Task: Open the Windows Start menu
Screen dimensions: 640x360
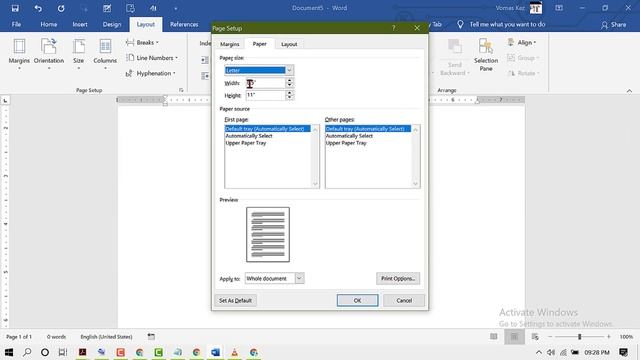Action: (x=9, y=352)
